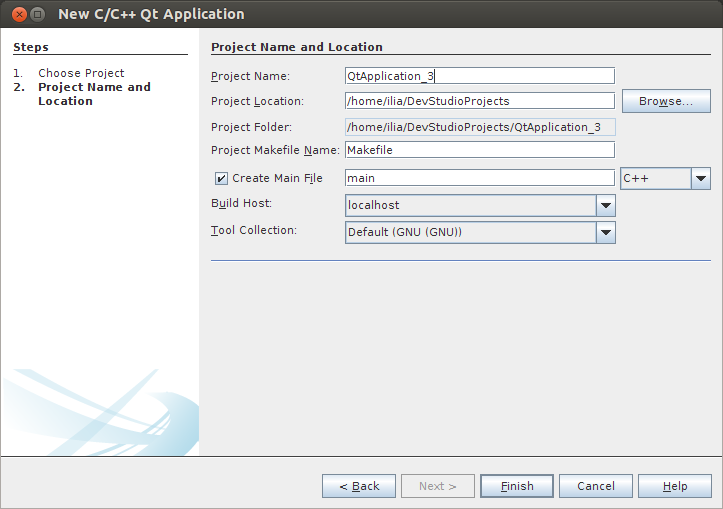Click the Project Name text field

479,75
